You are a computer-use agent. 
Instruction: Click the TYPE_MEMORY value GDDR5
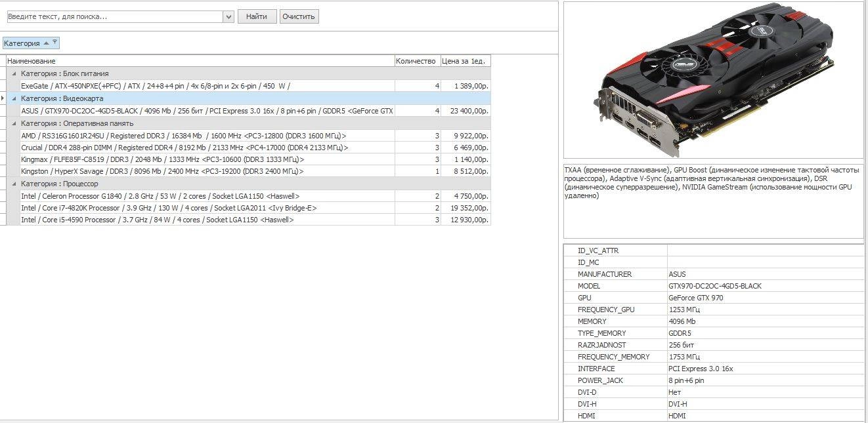click(x=681, y=333)
